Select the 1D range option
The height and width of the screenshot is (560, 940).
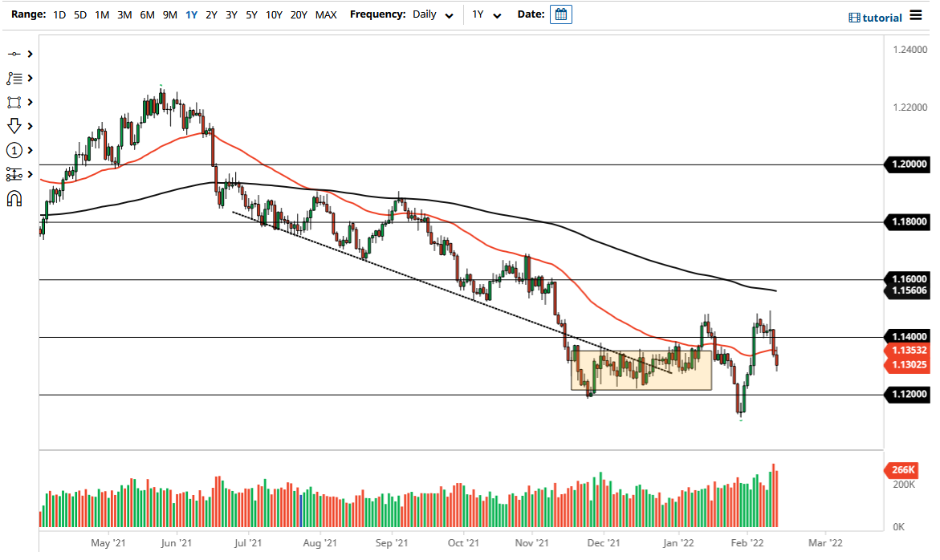tap(59, 14)
